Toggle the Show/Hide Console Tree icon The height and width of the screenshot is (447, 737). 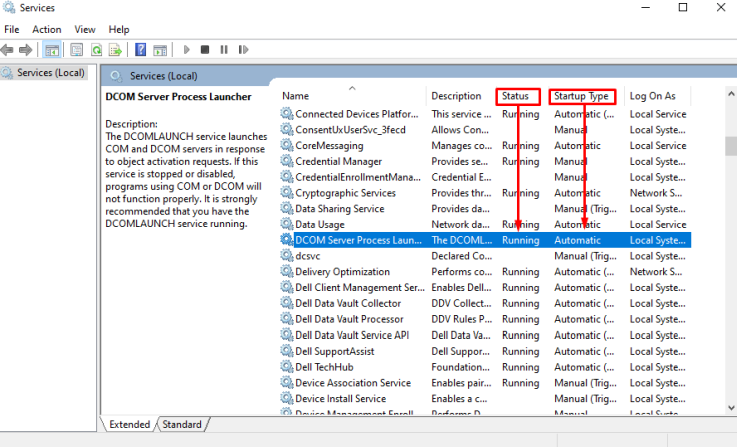(51, 49)
